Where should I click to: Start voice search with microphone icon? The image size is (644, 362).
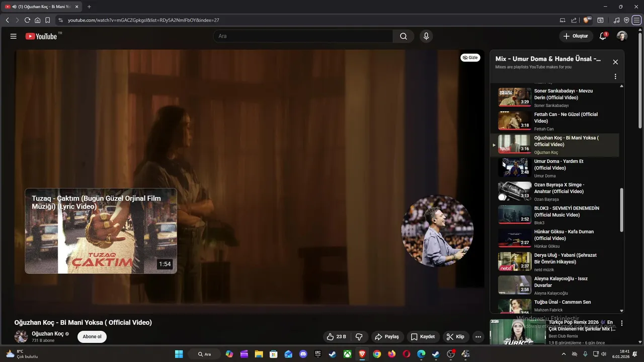(426, 36)
